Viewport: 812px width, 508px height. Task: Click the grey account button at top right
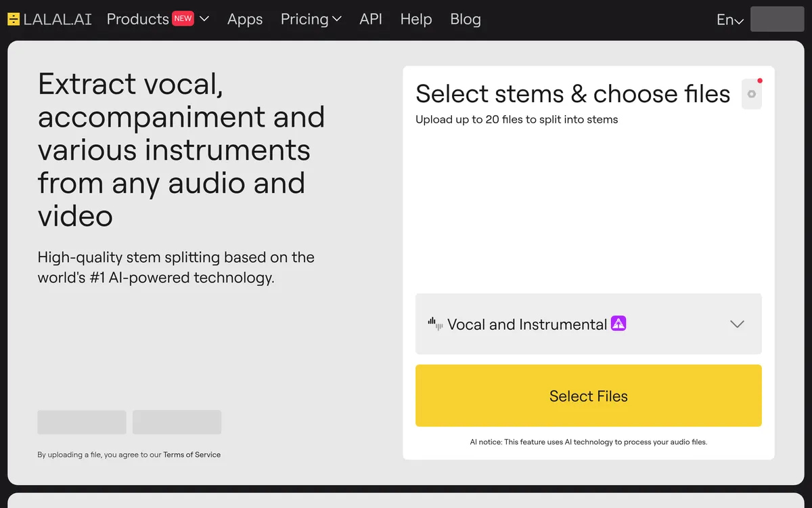pyautogui.click(x=777, y=19)
